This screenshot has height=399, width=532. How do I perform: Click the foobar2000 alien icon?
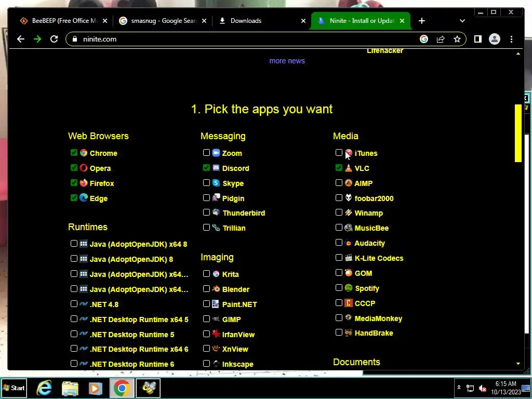tap(349, 198)
